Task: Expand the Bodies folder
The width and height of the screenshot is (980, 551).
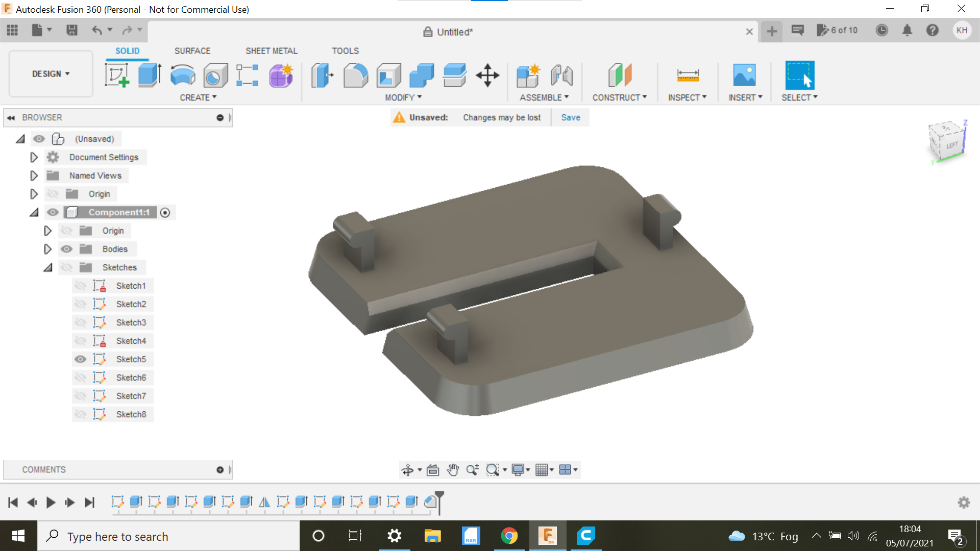Action: [x=47, y=249]
